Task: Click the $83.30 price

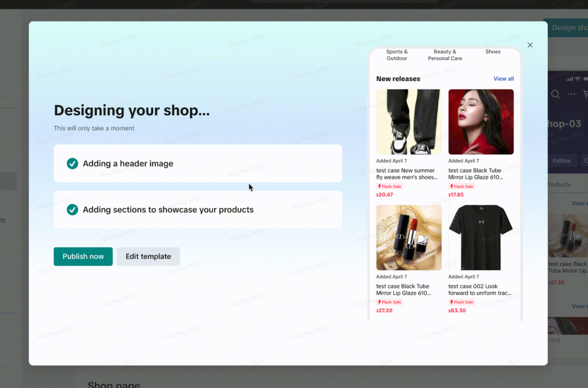Action: click(457, 310)
